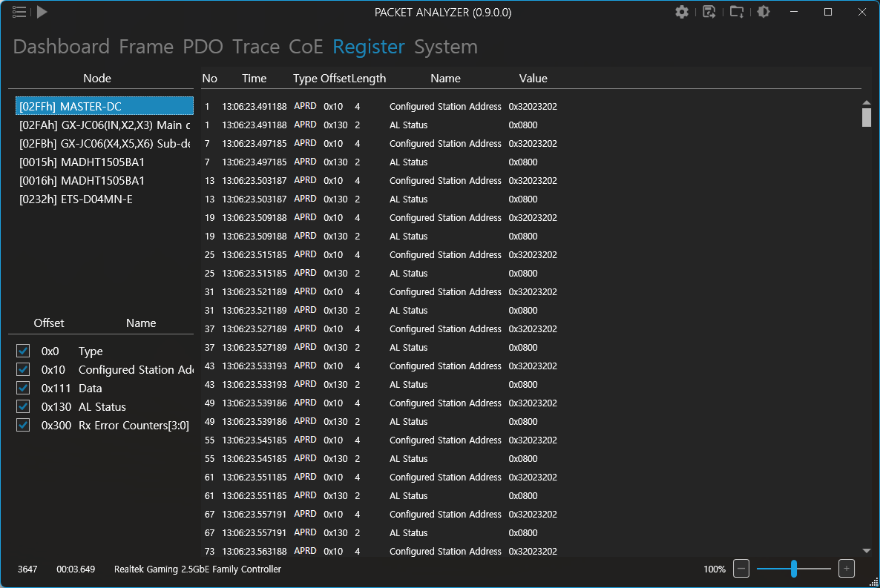Toggle the dark/light theme icon
Viewport: 880px width, 588px height.
pos(763,12)
